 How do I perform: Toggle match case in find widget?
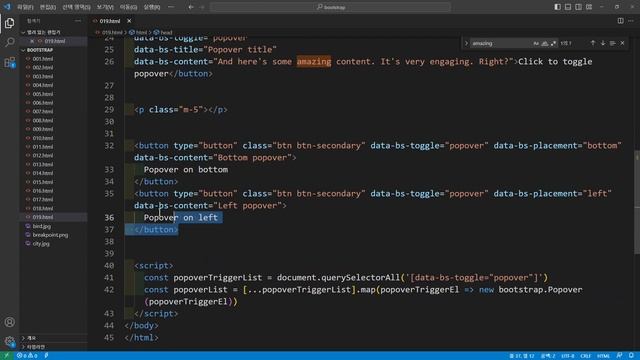coord(536,43)
